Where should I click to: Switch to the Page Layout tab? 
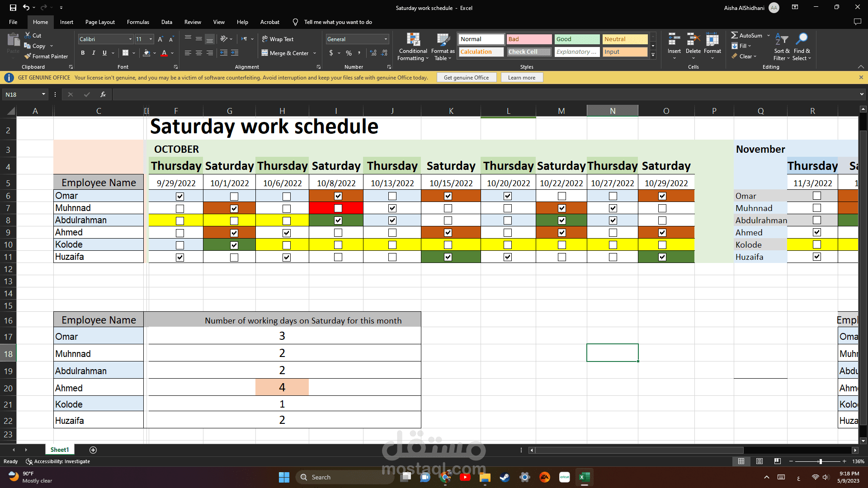(100, 22)
